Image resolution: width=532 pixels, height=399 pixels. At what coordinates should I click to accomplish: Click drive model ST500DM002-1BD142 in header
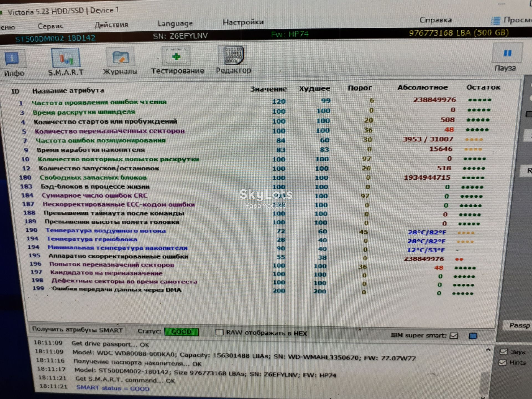pos(55,38)
